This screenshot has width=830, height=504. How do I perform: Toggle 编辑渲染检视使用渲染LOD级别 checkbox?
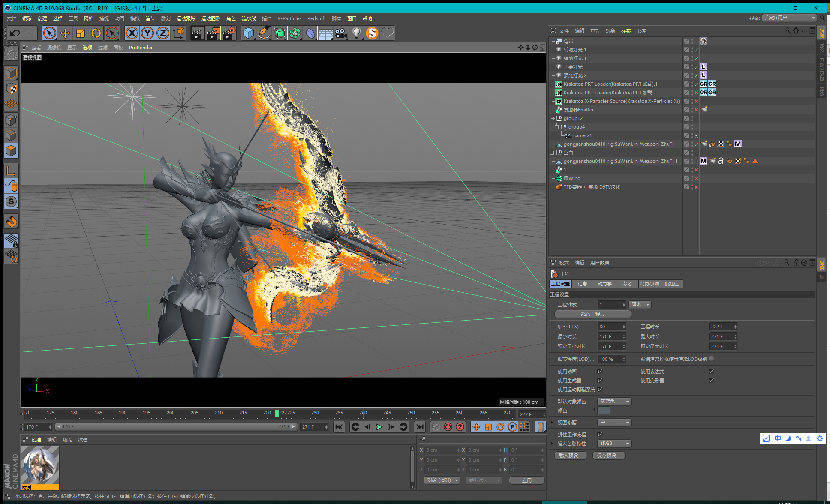click(712, 359)
